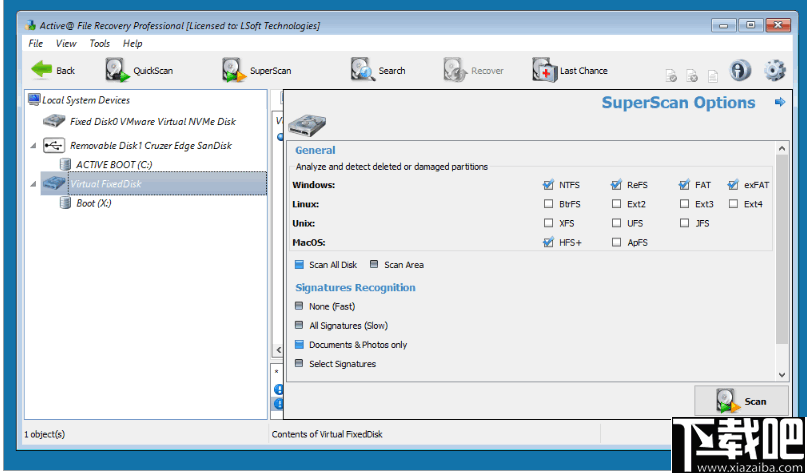807x473 pixels.
Task: Open the View menu
Action: point(66,43)
